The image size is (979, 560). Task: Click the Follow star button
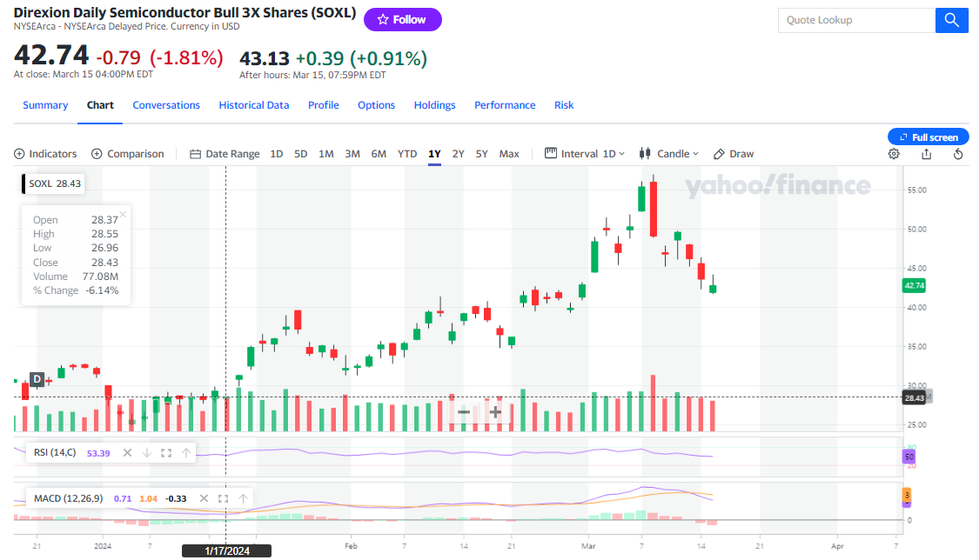403,20
